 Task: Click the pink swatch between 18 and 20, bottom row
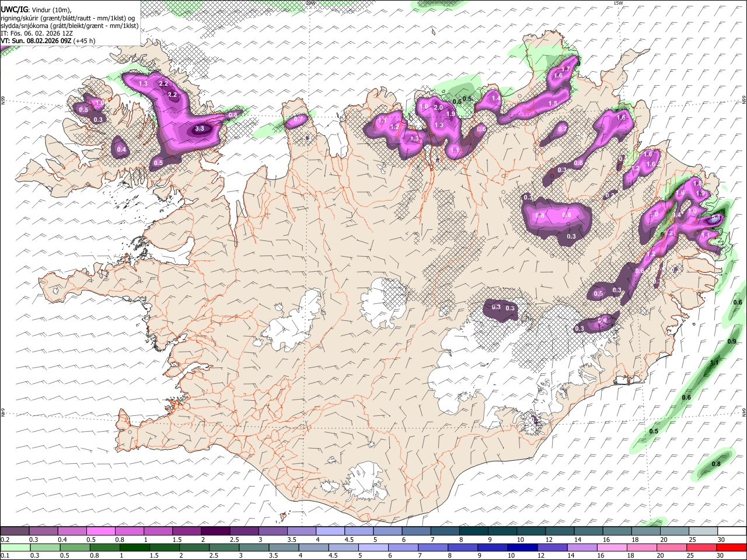[x=643, y=547]
